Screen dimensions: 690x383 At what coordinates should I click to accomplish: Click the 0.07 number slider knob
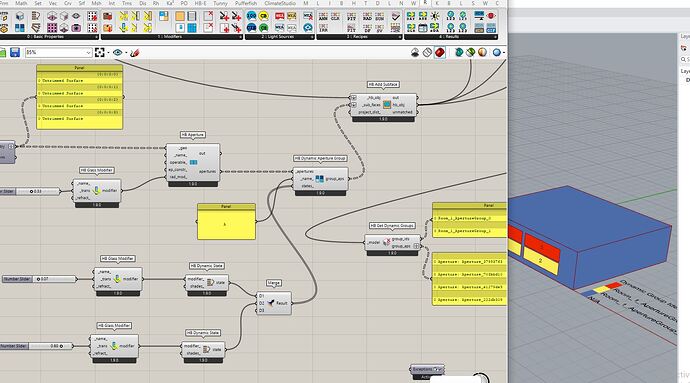click(x=38, y=279)
